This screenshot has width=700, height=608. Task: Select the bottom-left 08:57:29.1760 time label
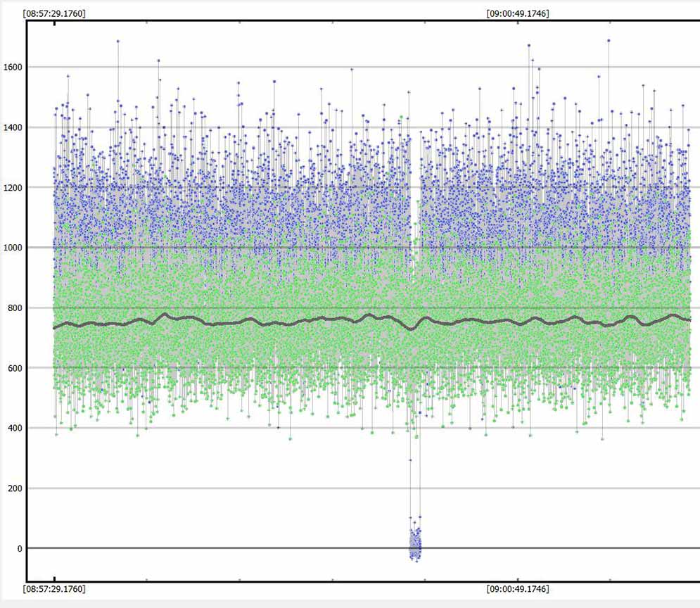[54, 588]
